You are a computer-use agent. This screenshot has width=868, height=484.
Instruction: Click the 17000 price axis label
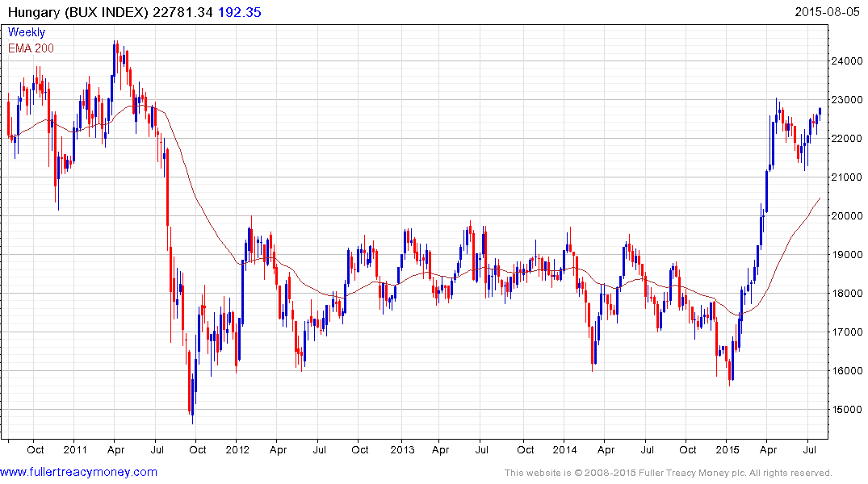point(847,332)
